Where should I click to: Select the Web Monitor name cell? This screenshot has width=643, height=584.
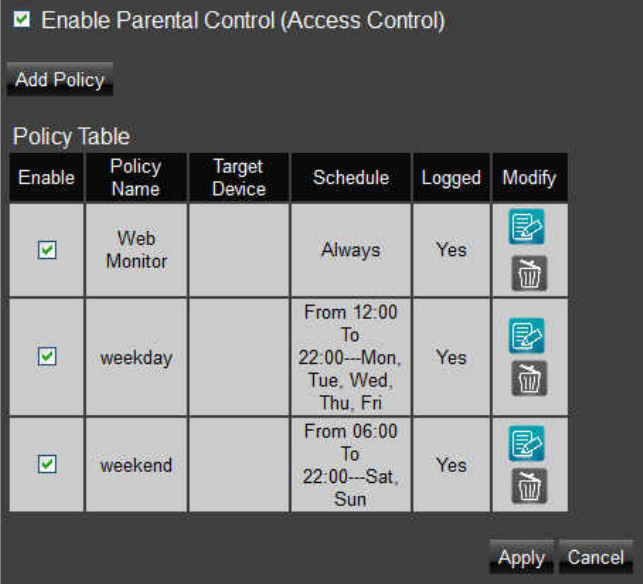(136, 250)
